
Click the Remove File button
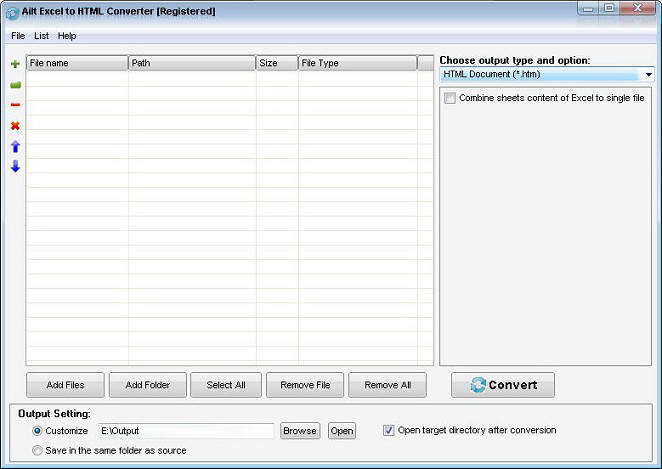click(x=305, y=385)
